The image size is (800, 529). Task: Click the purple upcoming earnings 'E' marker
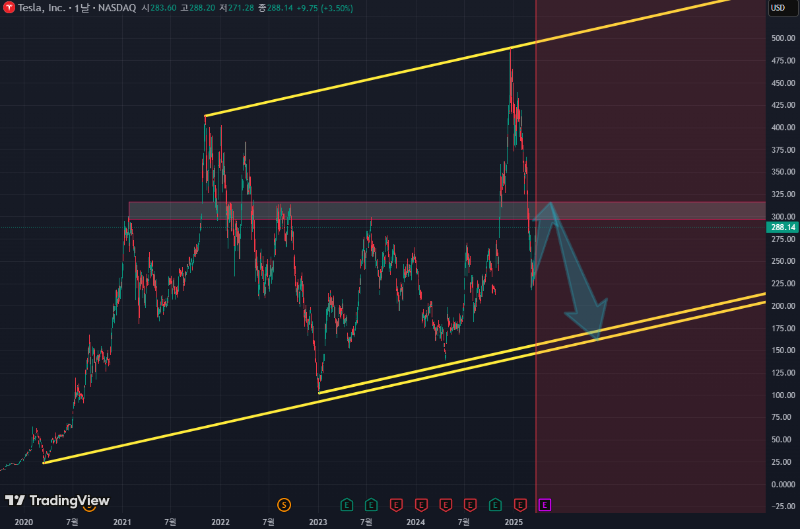(x=545, y=504)
